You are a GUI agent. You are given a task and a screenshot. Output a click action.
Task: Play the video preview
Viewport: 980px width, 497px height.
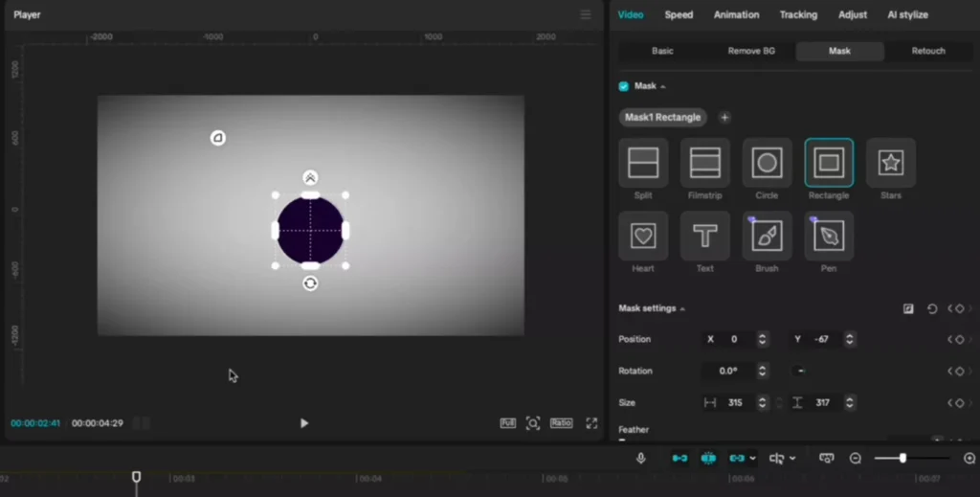tap(304, 423)
